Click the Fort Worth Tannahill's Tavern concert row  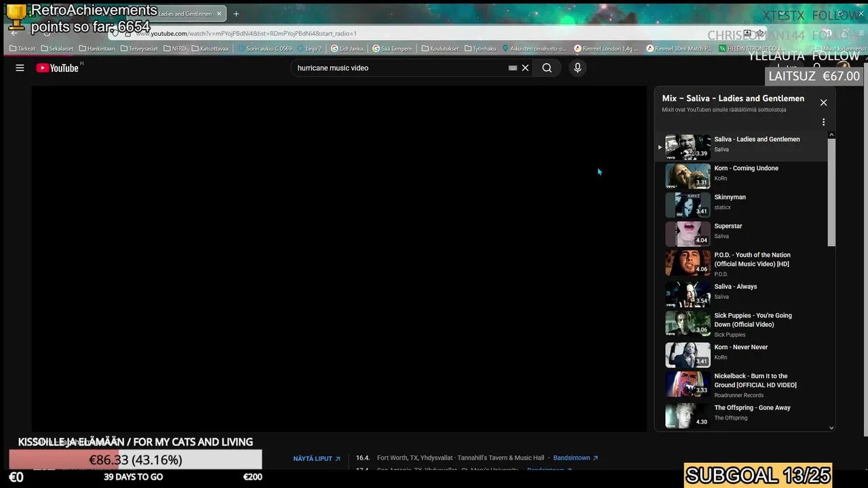(x=477, y=458)
